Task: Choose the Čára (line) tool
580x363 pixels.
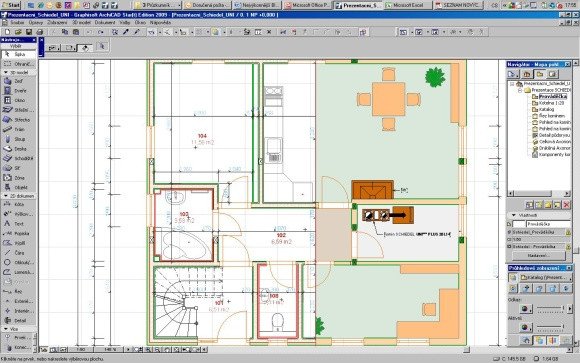Action: click(18, 253)
